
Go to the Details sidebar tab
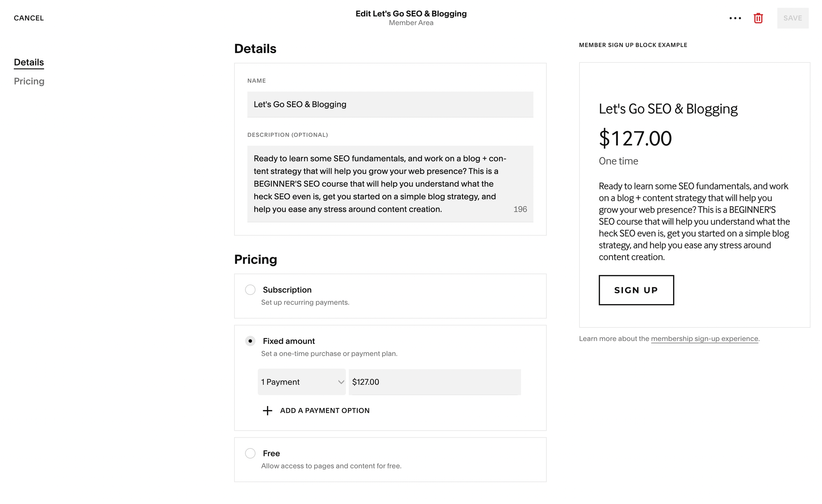tap(29, 62)
